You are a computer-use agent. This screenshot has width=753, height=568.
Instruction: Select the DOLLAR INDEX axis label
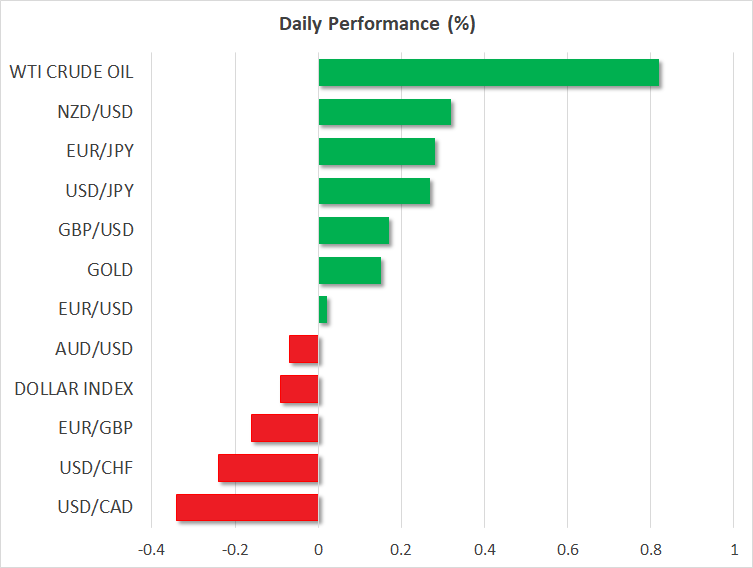[x=74, y=388]
